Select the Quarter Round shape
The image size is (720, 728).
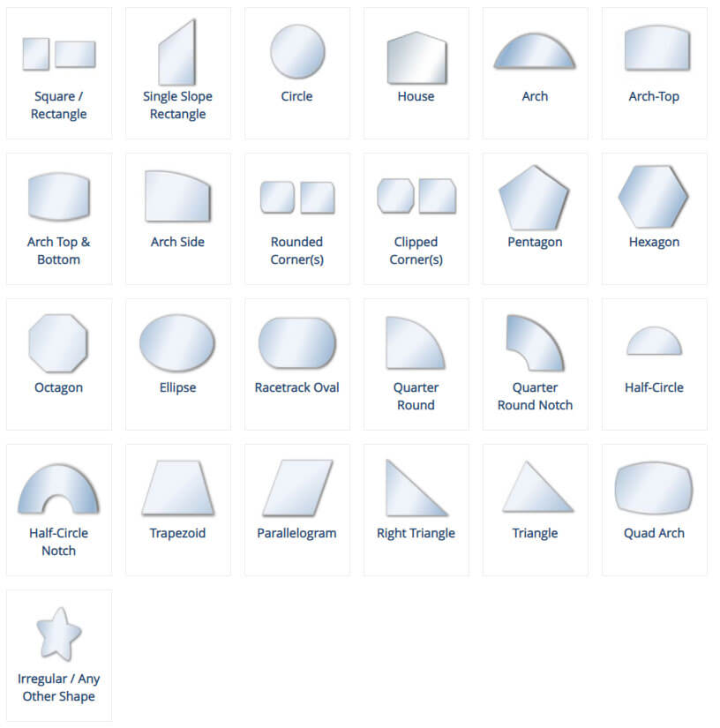416,343
